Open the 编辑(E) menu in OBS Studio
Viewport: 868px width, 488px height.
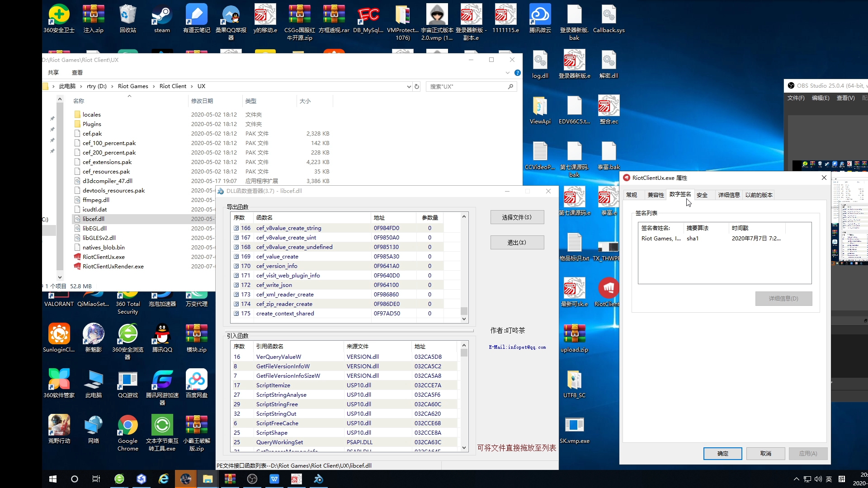[x=821, y=98]
